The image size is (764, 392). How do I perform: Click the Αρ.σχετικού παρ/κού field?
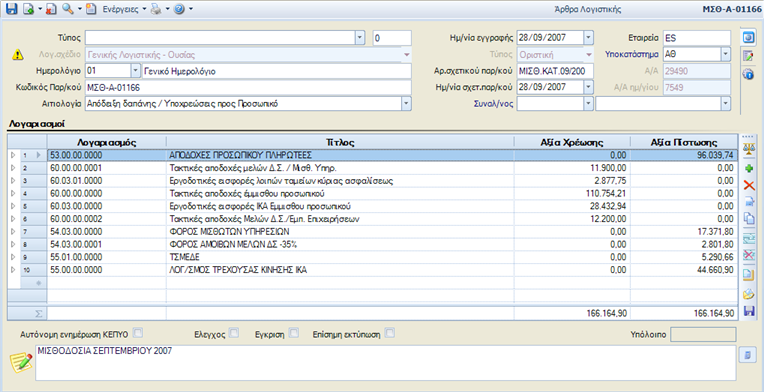click(555, 71)
